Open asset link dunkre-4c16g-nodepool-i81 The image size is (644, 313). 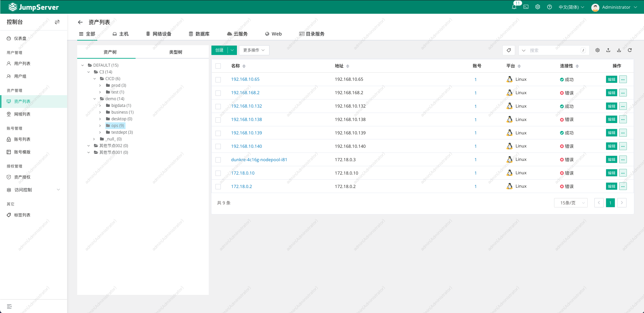259,160
